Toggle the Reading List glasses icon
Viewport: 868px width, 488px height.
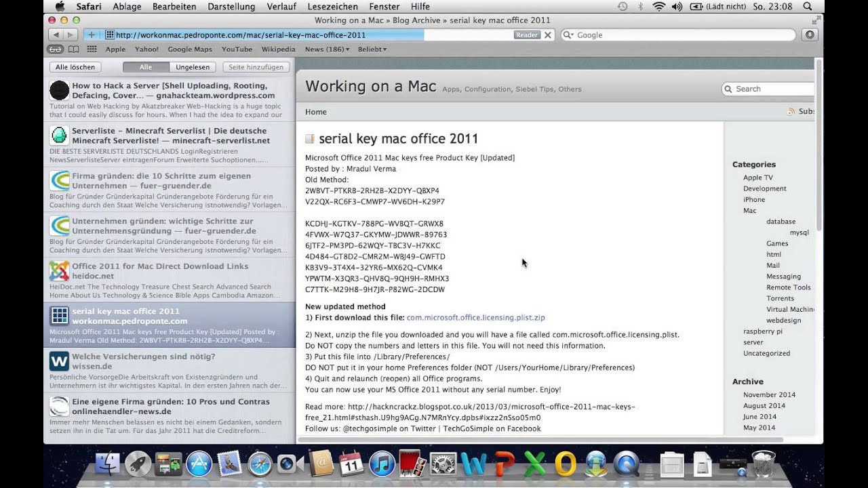[55, 49]
